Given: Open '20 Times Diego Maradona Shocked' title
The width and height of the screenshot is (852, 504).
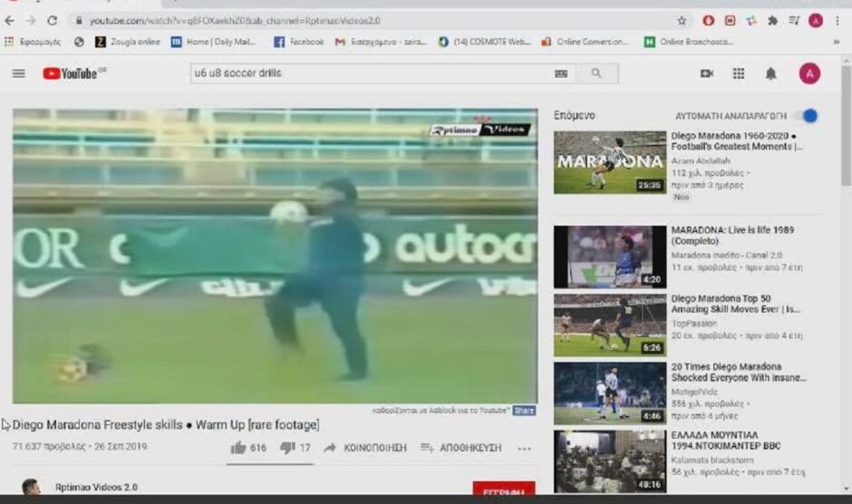Looking at the screenshot, I should [x=739, y=373].
